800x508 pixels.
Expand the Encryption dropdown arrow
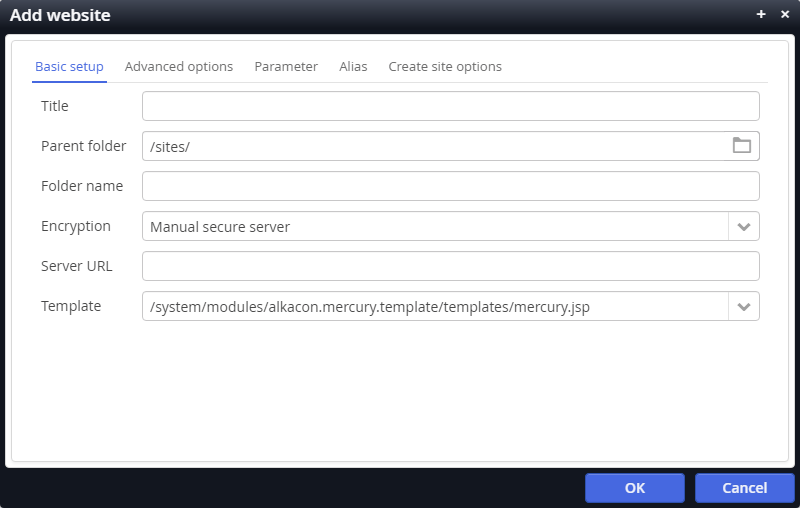(x=743, y=226)
